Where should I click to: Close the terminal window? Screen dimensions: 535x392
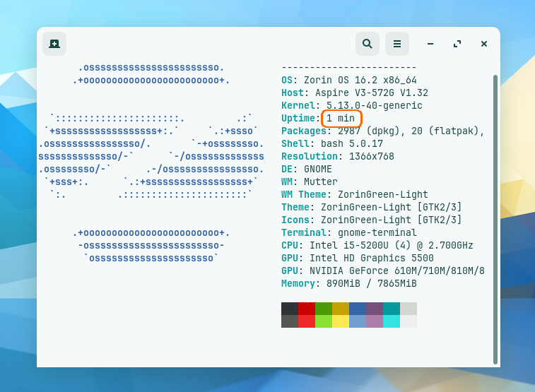coord(484,44)
